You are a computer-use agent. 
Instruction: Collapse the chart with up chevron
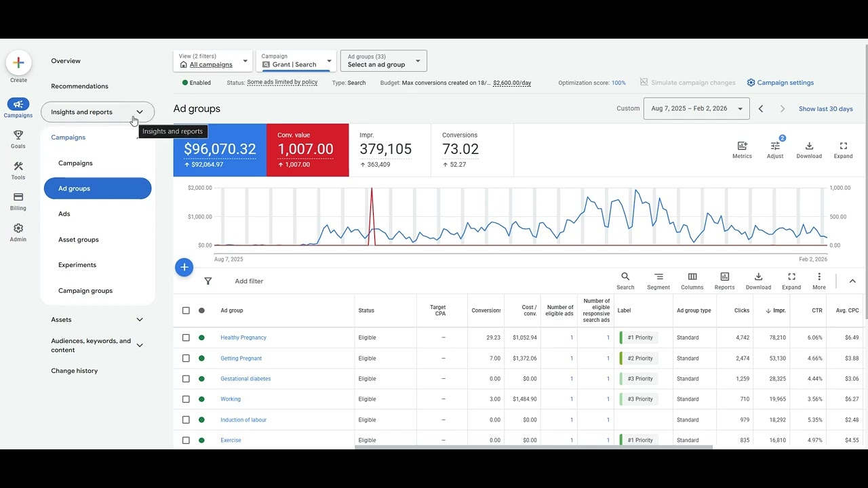852,281
